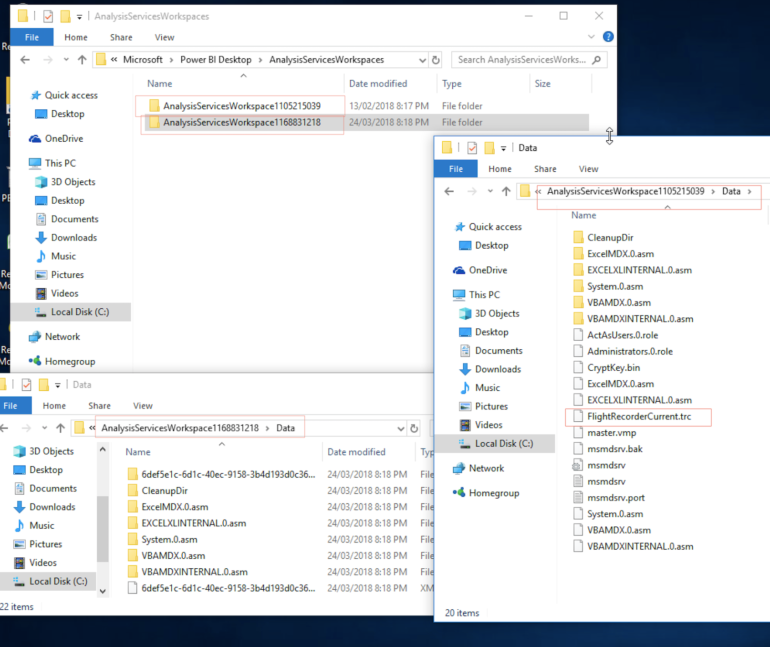Screen dimensions: 770x647
Task: Open View tab in bottom-left Data window
Action: point(142,406)
